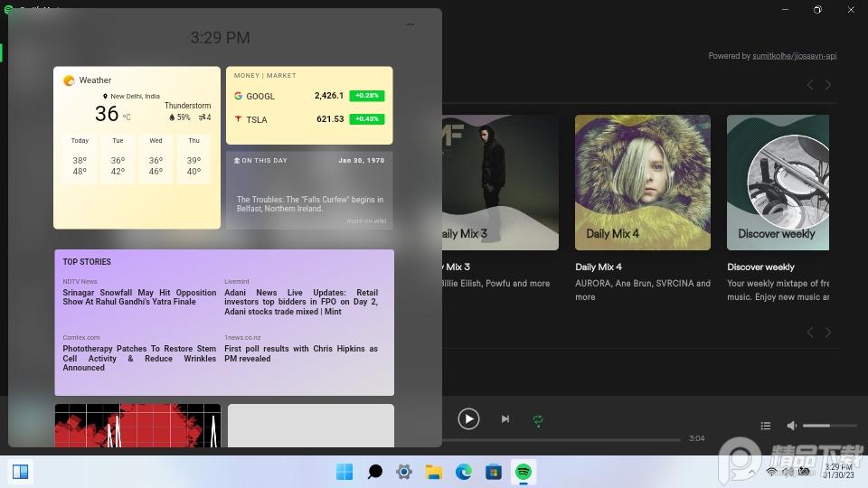The image size is (868, 488).
Task: Open Srinagar Snowfall news story
Action: 139,297
